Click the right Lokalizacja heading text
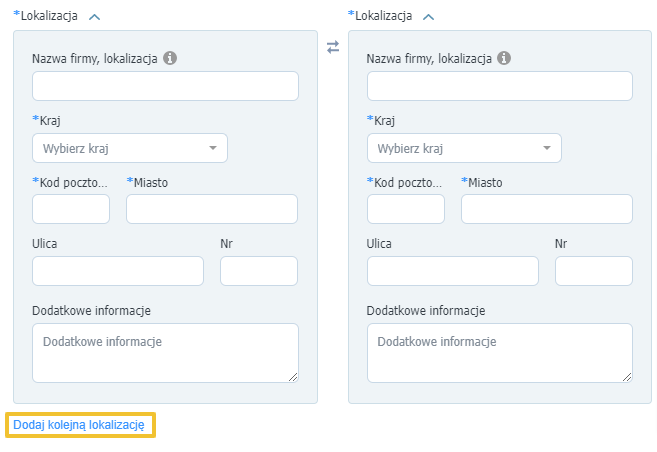 (383, 16)
